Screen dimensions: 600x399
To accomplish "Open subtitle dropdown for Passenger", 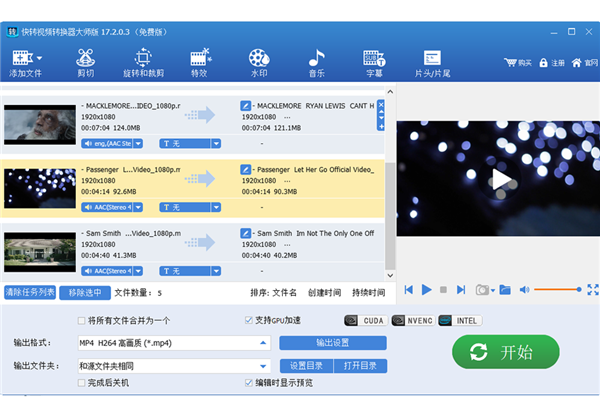I will coord(216,207).
